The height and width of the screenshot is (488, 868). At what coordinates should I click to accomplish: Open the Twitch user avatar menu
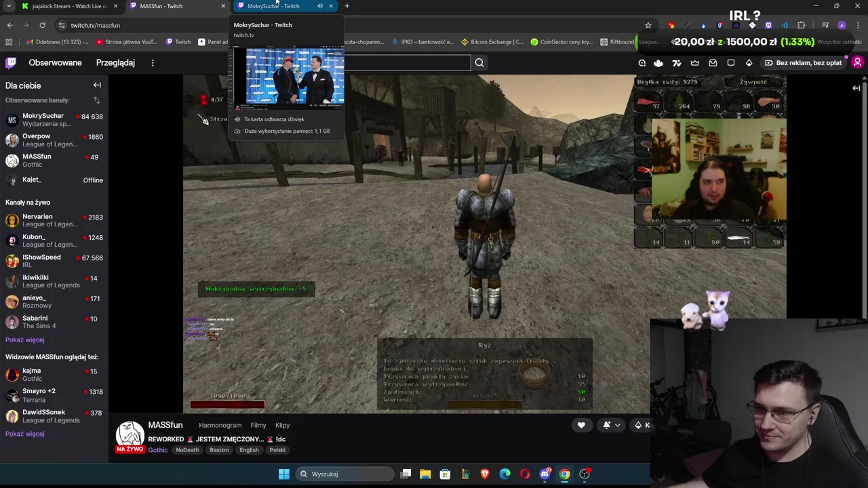[857, 62]
